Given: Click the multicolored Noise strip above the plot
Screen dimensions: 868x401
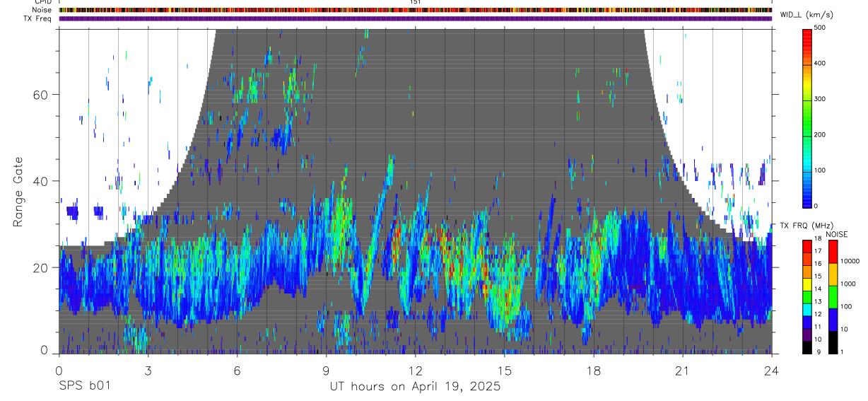Looking at the screenshot, I should coord(415,11).
